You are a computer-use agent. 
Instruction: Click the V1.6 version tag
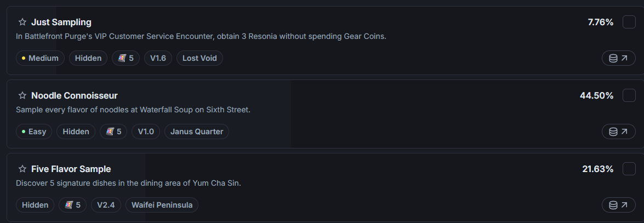[x=158, y=58]
